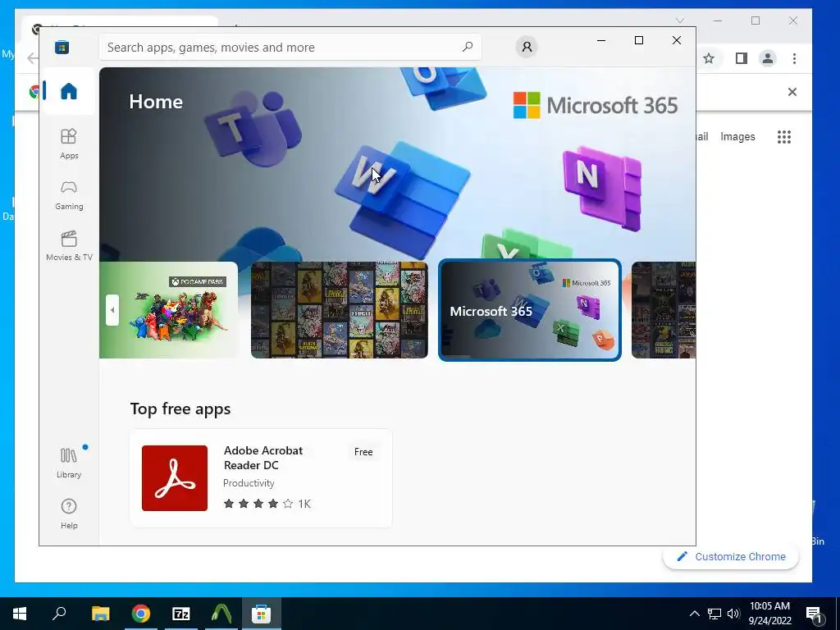The height and width of the screenshot is (630, 840).
Task: Switch to Chrome from the taskbar
Action: [x=140, y=614]
